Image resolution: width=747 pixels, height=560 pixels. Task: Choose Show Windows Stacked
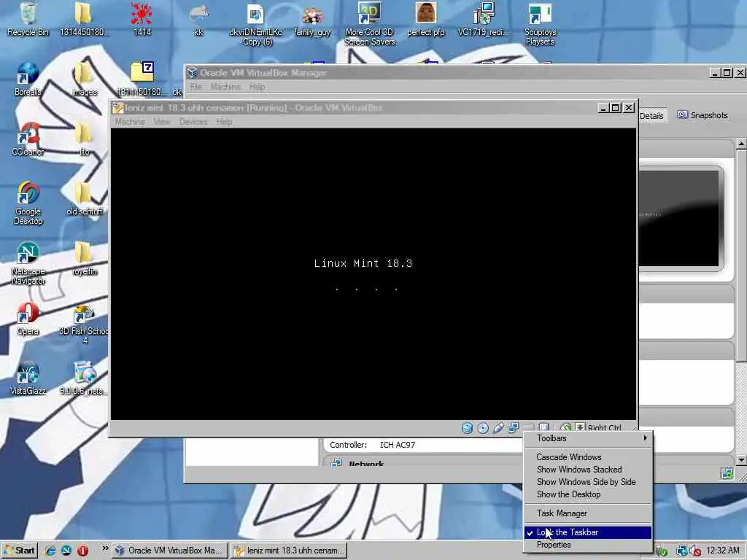coord(588,470)
